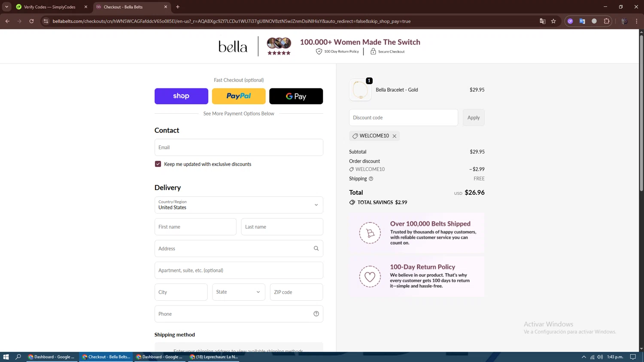Click the address search magnifier icon
644x362 pixels.
[x=316, y=248]
